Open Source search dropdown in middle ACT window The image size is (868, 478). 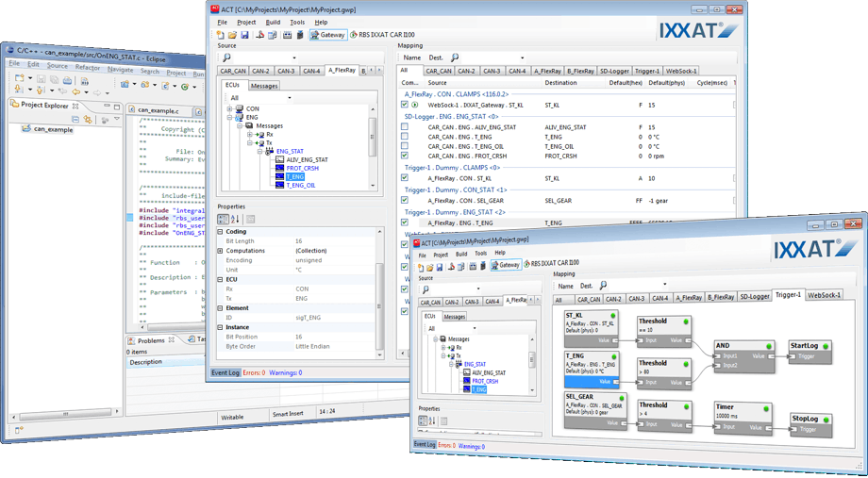[x=294, y=58]
